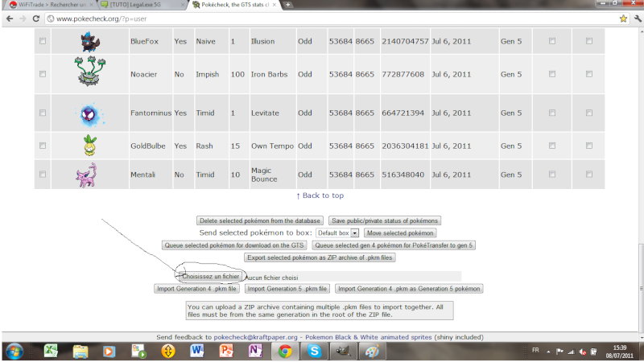Toggle the rightmost checkbox in Mentali row

click(589, 174)
